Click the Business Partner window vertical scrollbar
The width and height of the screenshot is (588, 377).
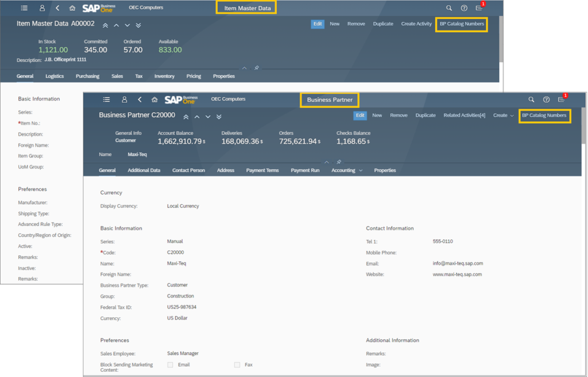click(584, 126)
